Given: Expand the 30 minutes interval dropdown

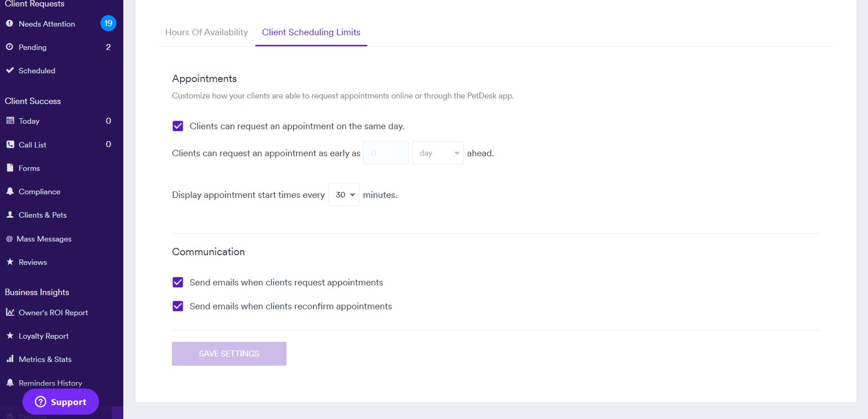Looking at the screenshot, I should coord(344,195).
